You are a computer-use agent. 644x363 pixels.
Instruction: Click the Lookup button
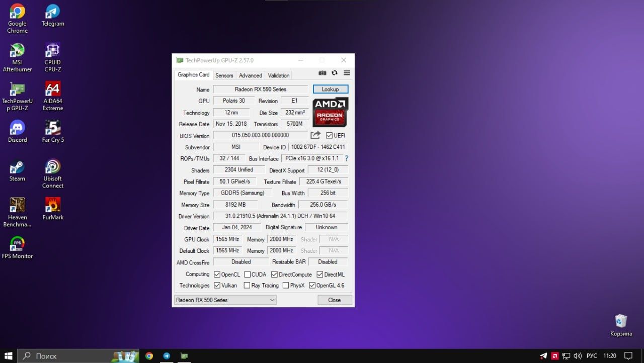point(331,89)
